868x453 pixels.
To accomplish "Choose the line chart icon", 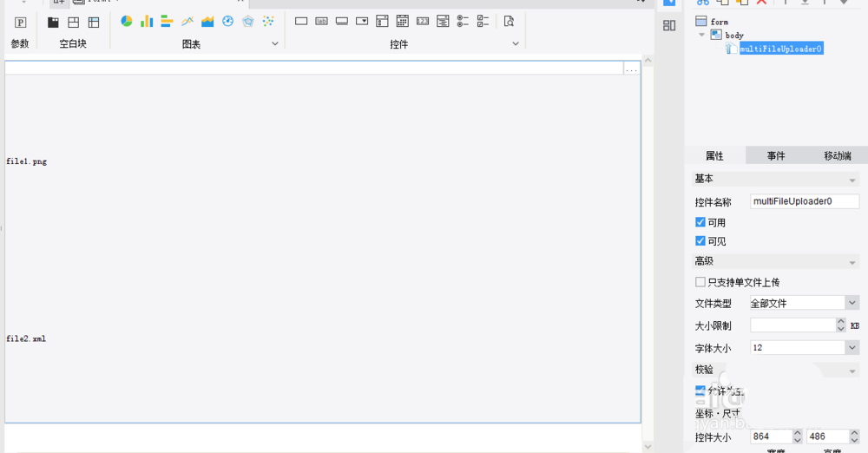I will coord(187,21).
